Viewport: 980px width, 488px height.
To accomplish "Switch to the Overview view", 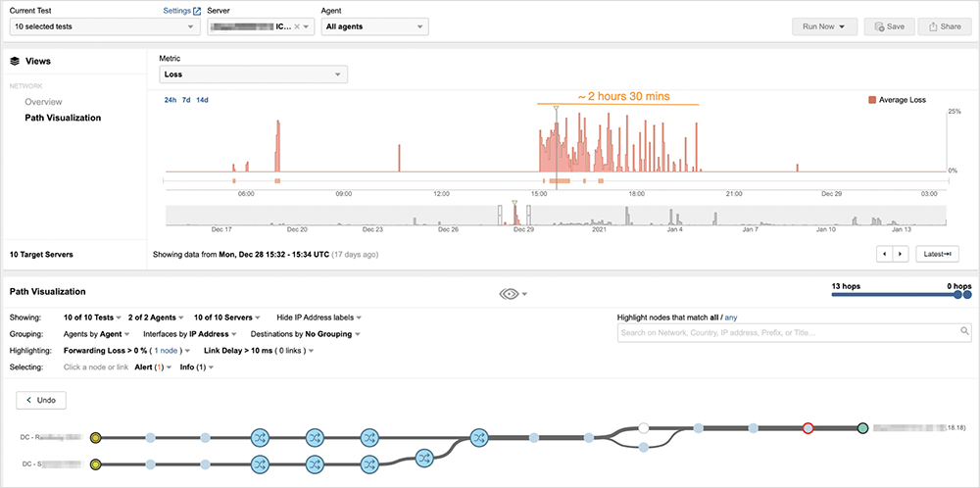I will coord(44,102).
